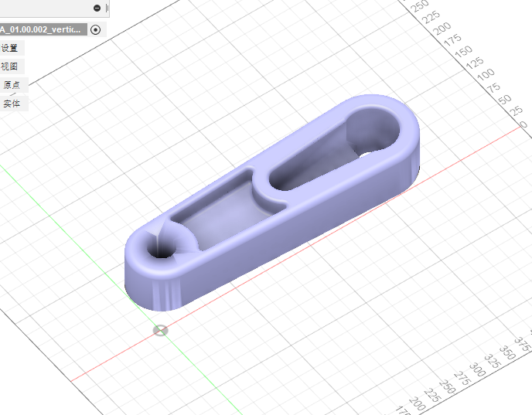The height and width of the screenshot is (415, 532).
Task: Collapse the browser panel with minus icon
Action: click(97, 8)
